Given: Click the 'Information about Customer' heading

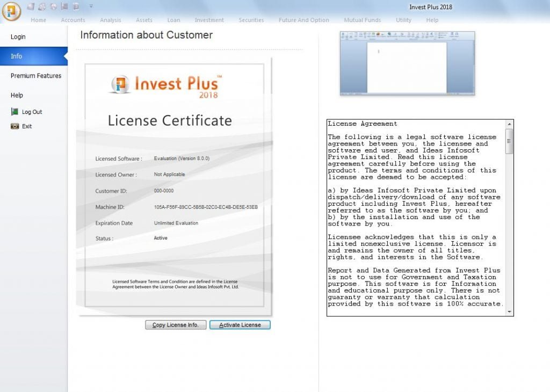Looking at the screenshot, I should [146, 35].
